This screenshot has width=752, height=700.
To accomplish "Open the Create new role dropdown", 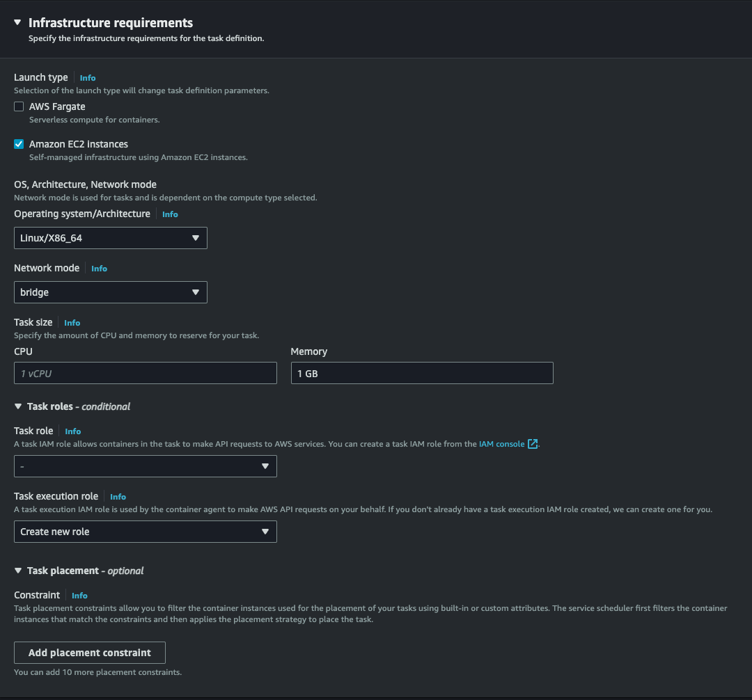I will 146,532.
